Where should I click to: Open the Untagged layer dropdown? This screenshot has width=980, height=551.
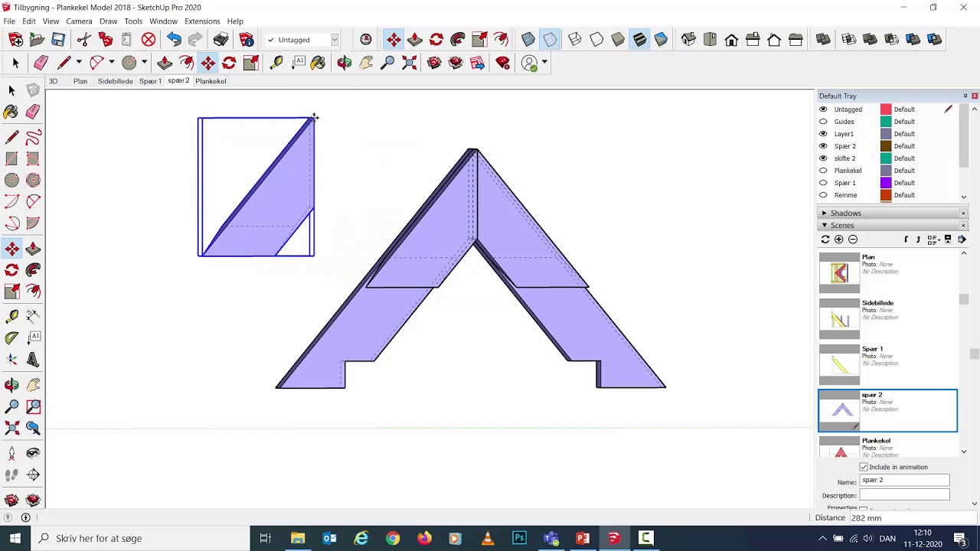click(334, 40)
